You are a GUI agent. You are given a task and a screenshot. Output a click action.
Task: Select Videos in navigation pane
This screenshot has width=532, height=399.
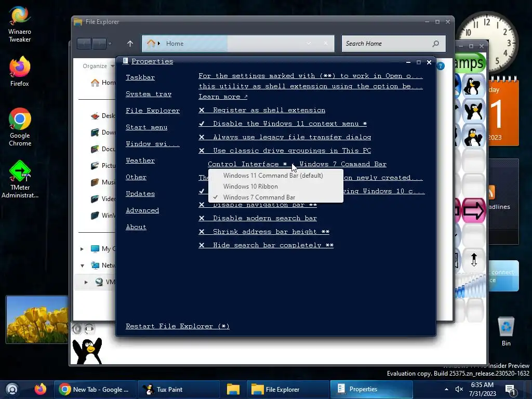[x=103, y=199]
